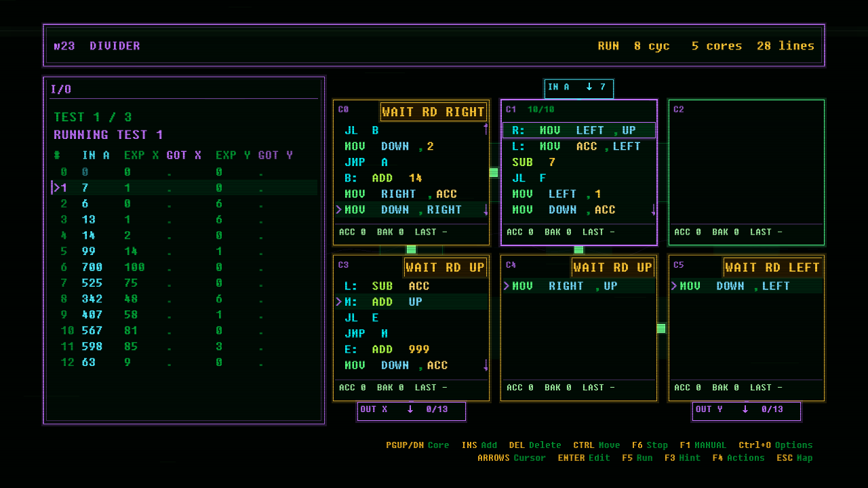
Task: Select line 'L: SUB ACC' in C3
Action: coord(411,286)
